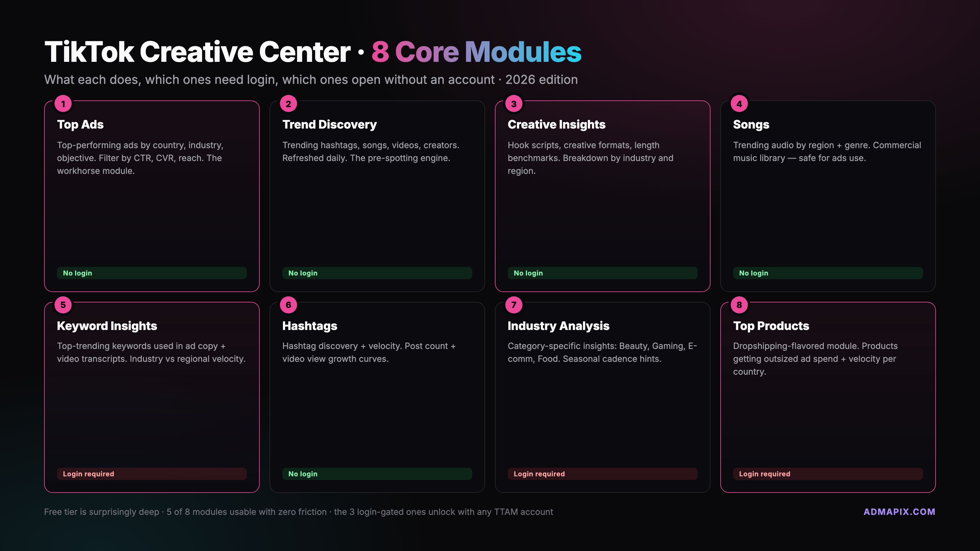Select the number 6 Hashtags badge
980x551 pixels.
288,305
